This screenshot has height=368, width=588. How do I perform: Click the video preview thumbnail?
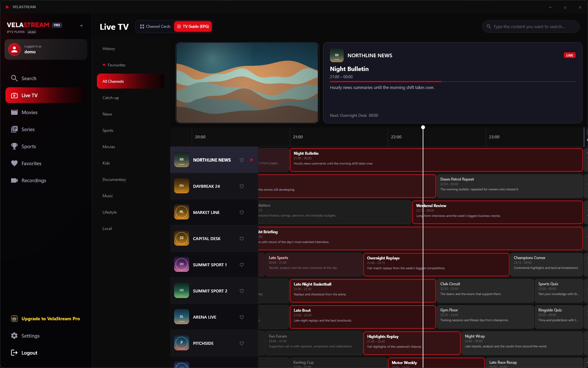click(x=247, y=83)
